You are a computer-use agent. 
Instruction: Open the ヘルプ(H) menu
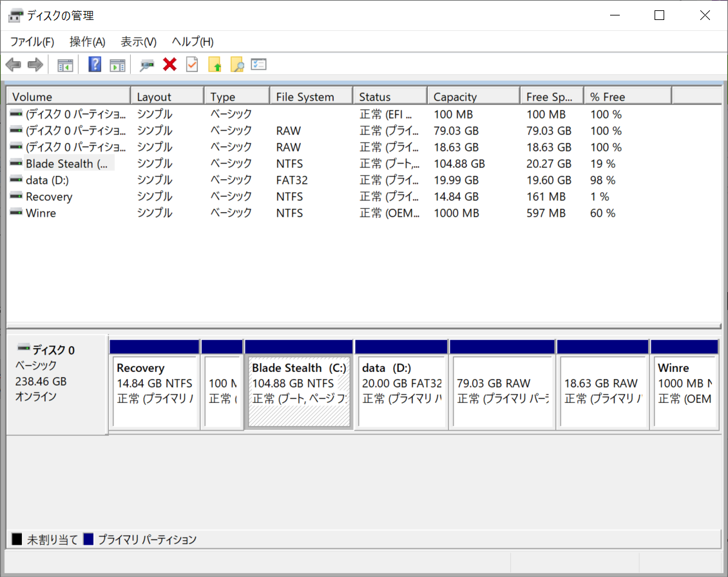pyautogui.click(x=193, y=42)
